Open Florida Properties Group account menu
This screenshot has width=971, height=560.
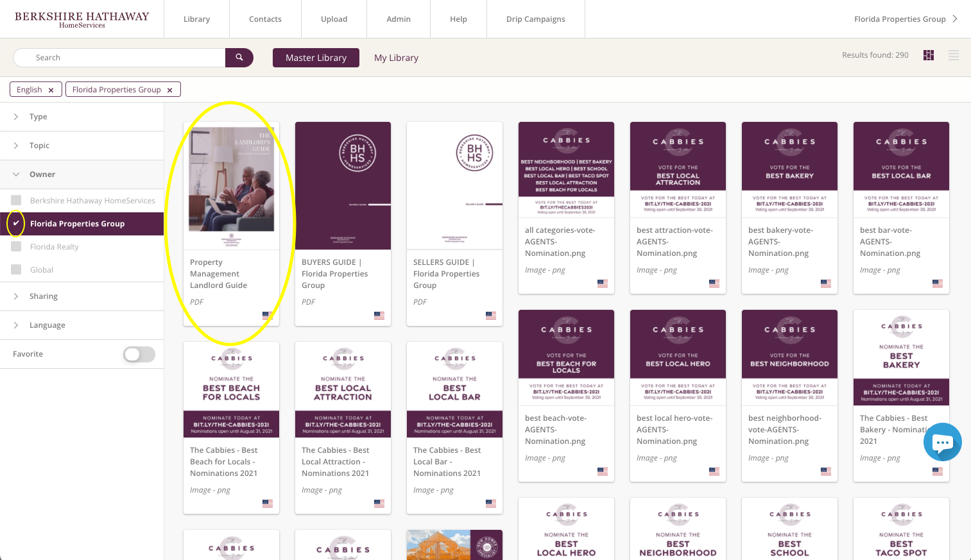click(906, 19)
